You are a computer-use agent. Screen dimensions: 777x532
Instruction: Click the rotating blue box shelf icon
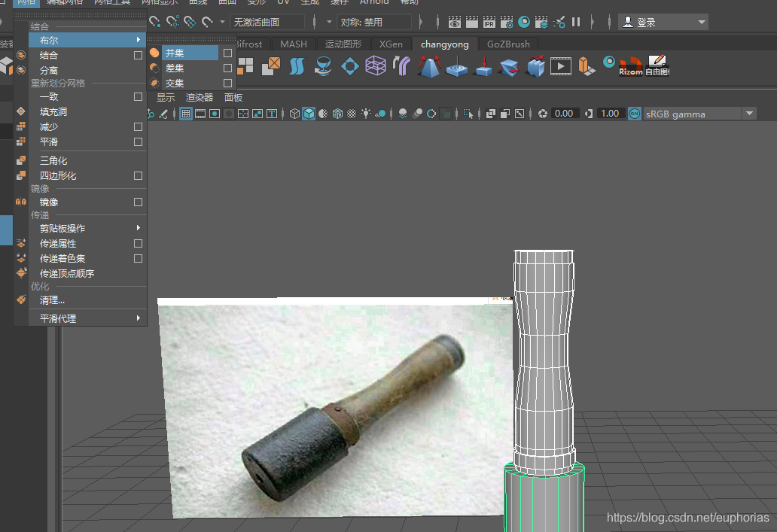tap(509, 67)
